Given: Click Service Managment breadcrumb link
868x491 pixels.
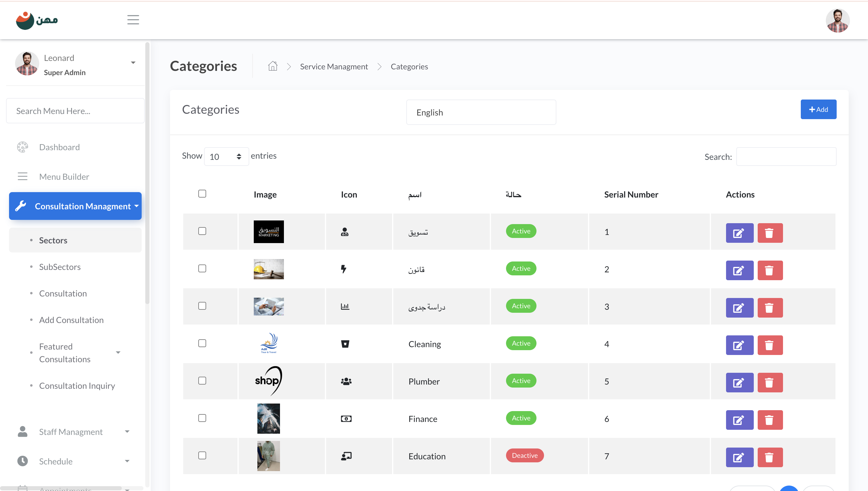Looking at the screenshot, I should 334,66.
